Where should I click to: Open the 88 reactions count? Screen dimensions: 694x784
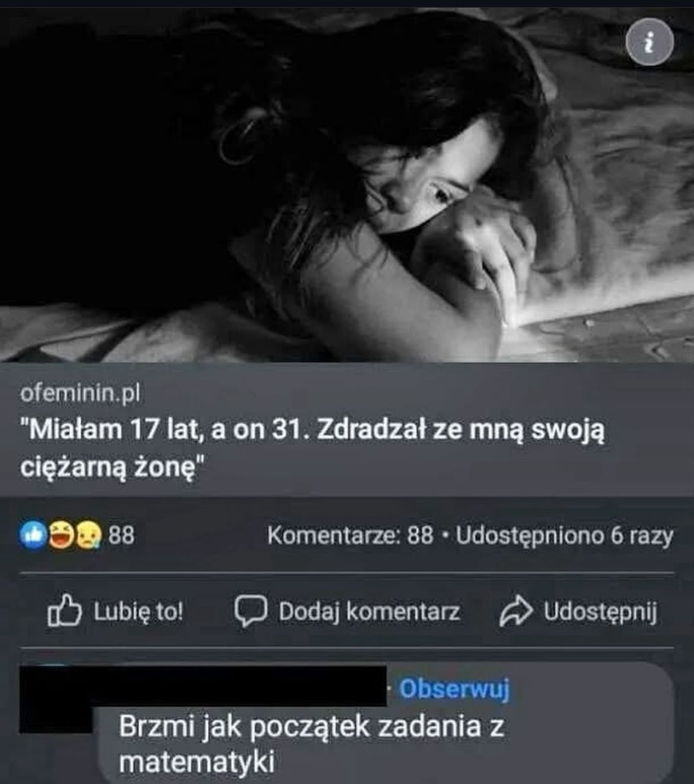(122, 536)
